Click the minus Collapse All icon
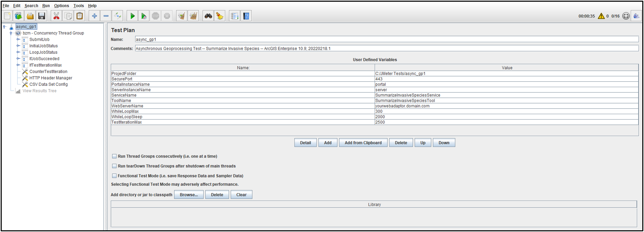The height and width of the screenshot is (232, 644). pyautogui.click(x=106, y=16)
